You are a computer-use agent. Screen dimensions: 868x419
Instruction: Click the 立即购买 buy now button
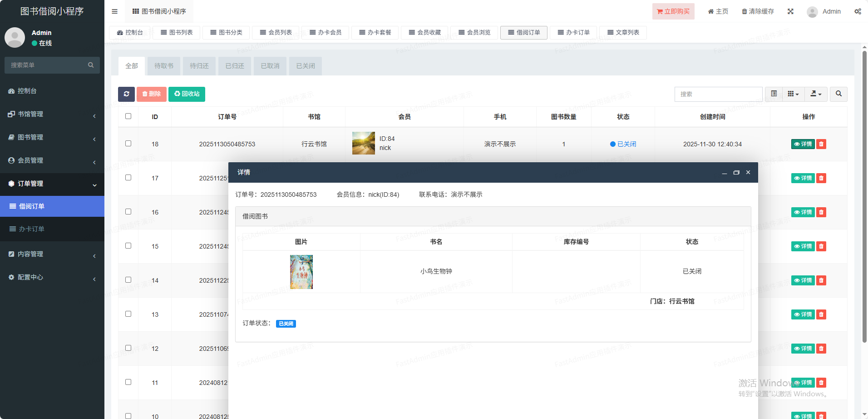pos(673,11)
